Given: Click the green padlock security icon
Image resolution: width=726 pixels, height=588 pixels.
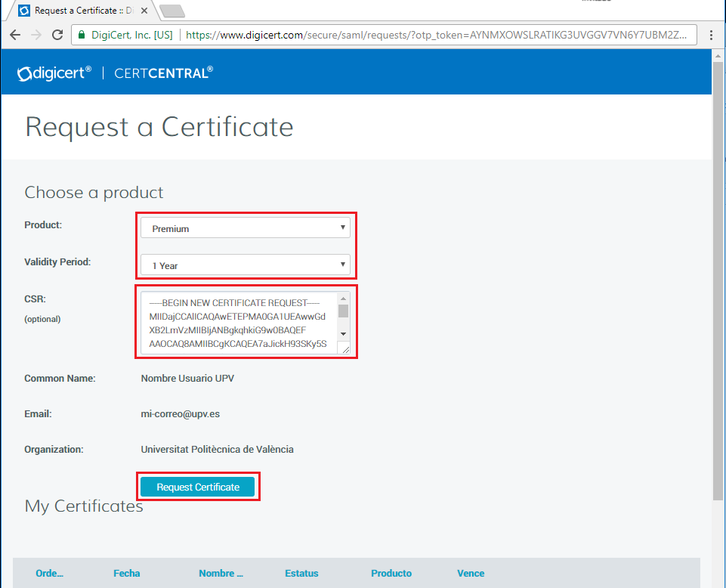Looking at the screenshot, I should tap(81, 35).
